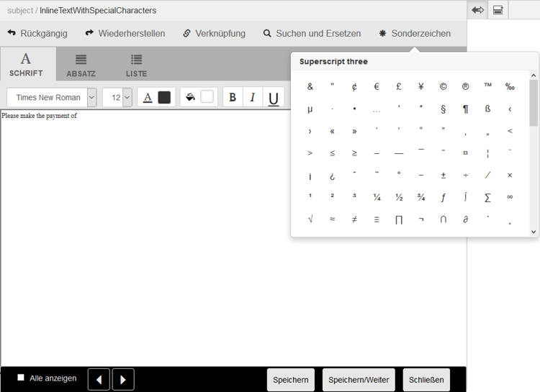Insert the micro µ symbol
Image resolution: width=540 pixels, height=392 pixels.
point(310,109)
